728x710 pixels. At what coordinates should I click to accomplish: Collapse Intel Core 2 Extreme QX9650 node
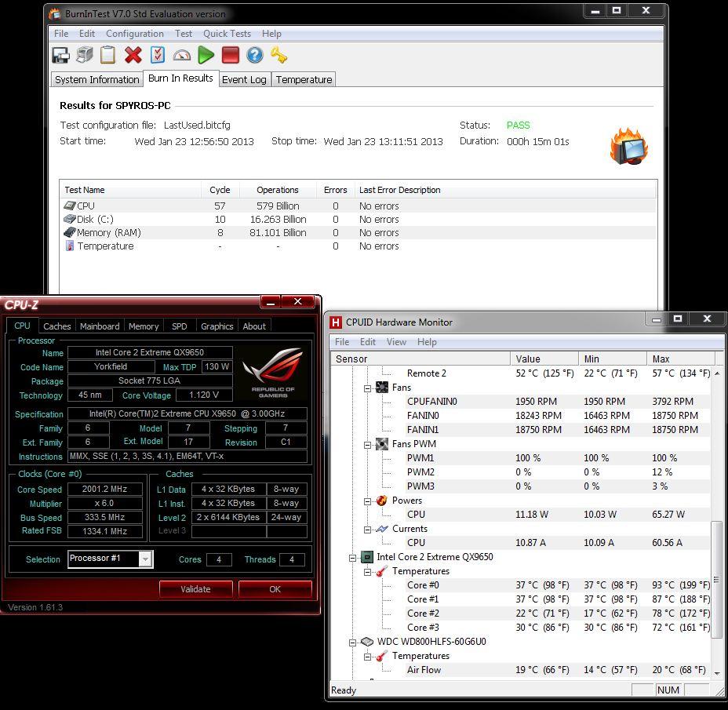pyautogui.click(x=352, y=558)
